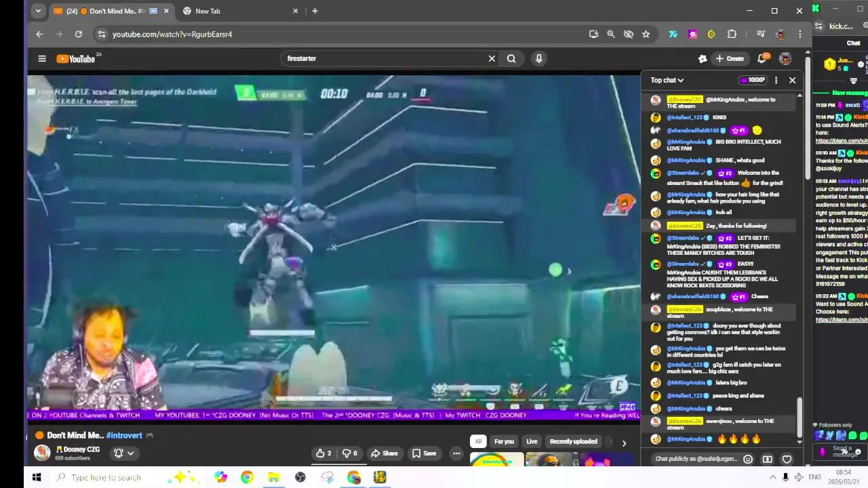The width and height of the screenshot is (868, 488).
Task: Focus the YouTube address bar URL
Action: tap(172, 34)
